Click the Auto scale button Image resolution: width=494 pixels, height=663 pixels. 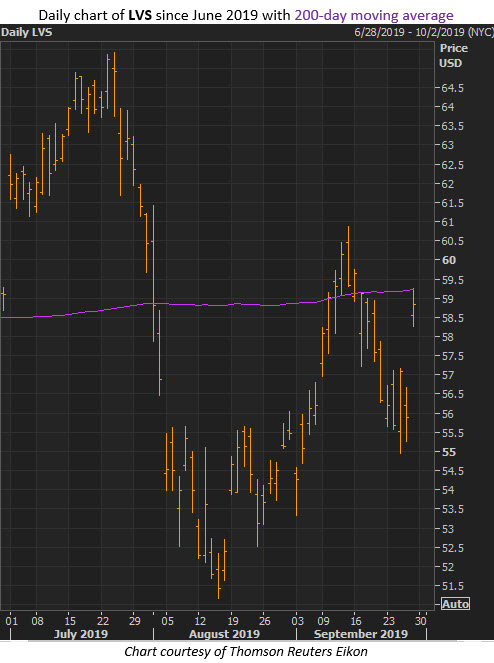click(x=455, y=604)
